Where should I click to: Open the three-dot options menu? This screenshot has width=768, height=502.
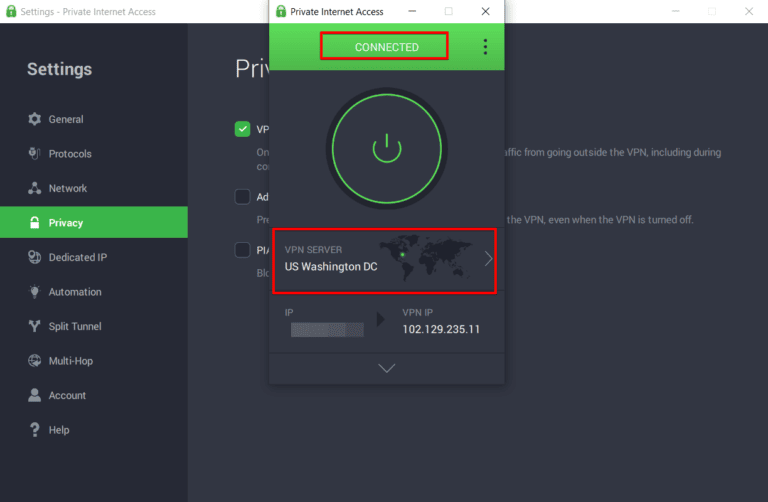(485, 47)
